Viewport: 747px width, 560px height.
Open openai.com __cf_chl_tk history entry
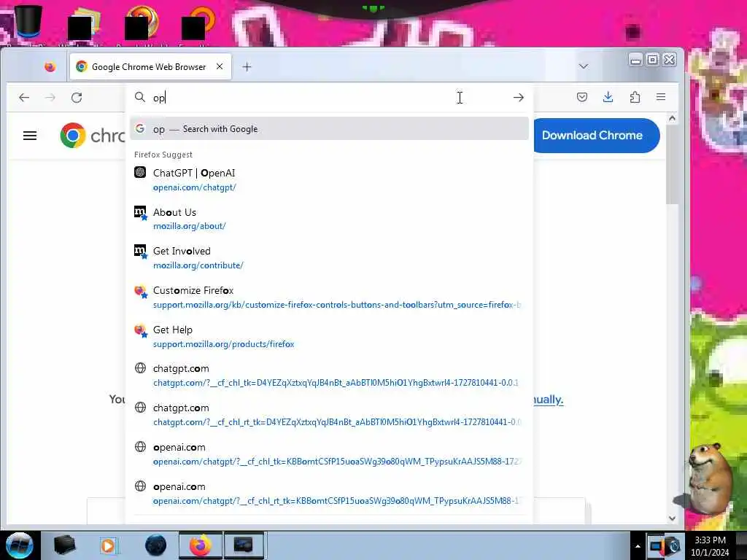329,454
